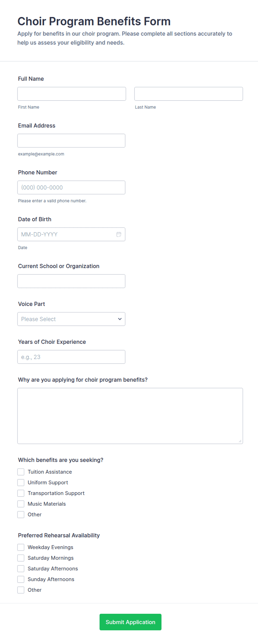The height and width of the screenshot is (644, 258).
Task: Check the Saturday Mornings box
Action: click(x=21, y=558)
